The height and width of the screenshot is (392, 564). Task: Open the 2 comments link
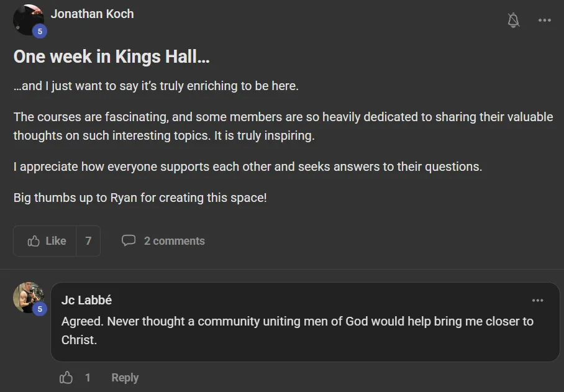(174, 241)
